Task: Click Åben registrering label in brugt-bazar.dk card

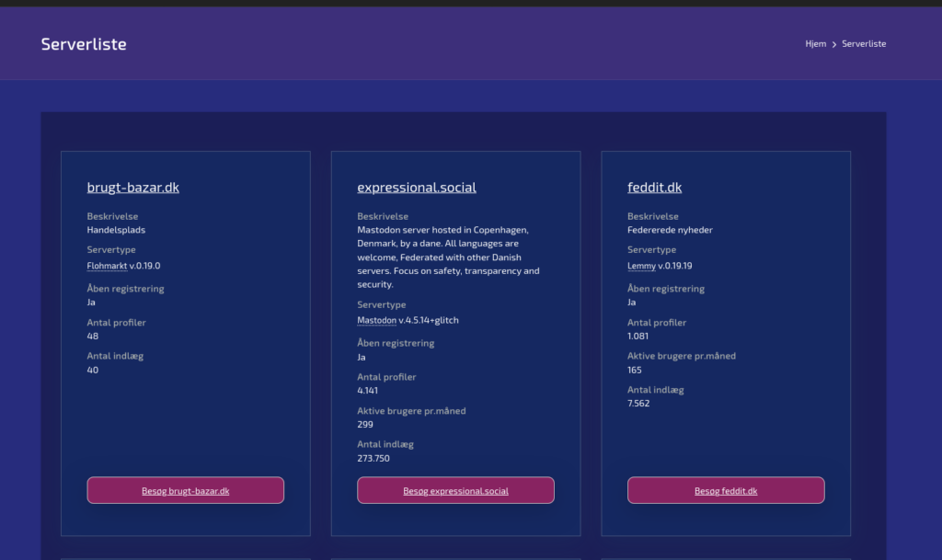Action: click(x=125, y=289)
